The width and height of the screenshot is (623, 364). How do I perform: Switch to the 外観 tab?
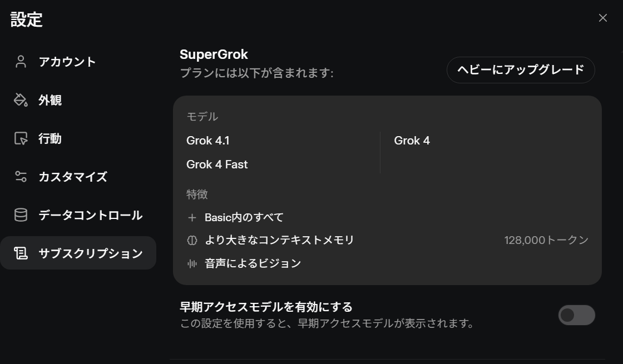tap(50, 100)
